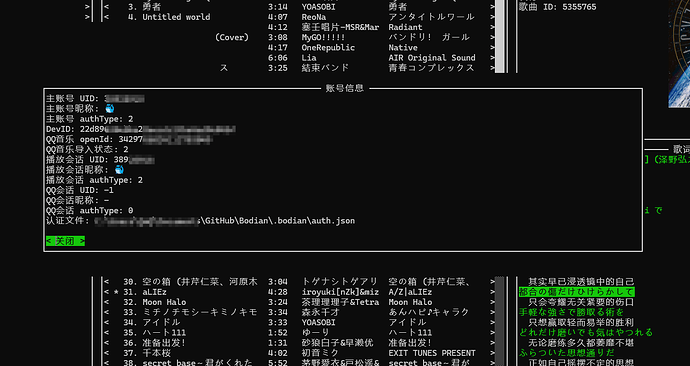Click the AIR Original Sound album
Screen dimensions: 690x366
432,58
